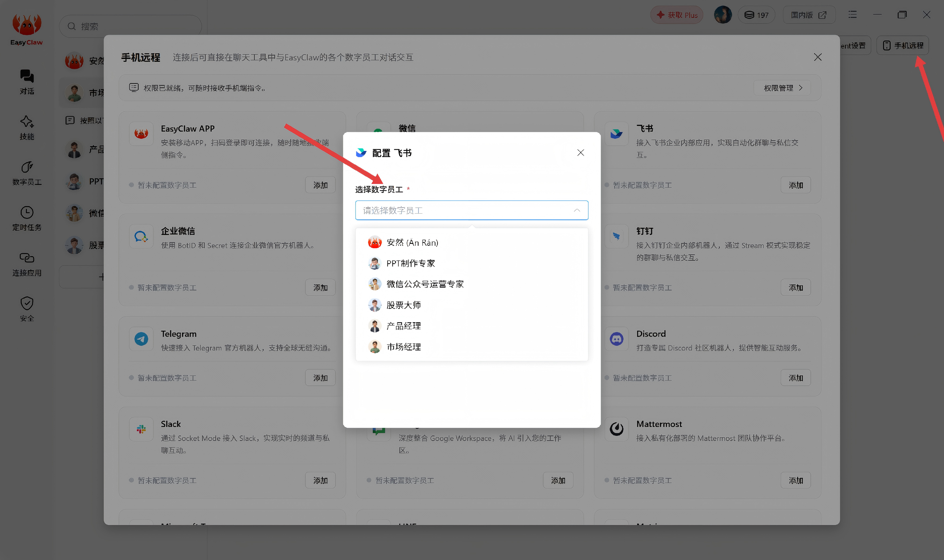Click the EasyClaw logo in sidebar
944x560 pixels.
(x=27, y=29)
